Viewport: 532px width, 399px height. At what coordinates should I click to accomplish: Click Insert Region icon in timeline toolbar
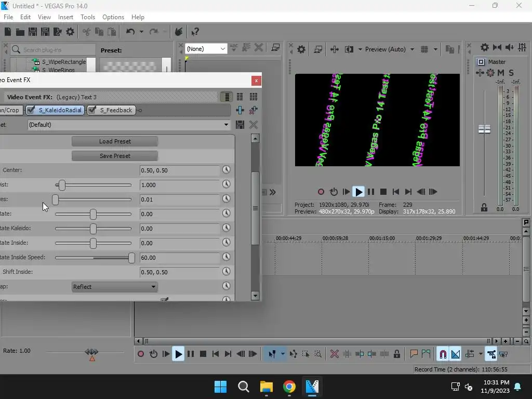pos(426,354)
